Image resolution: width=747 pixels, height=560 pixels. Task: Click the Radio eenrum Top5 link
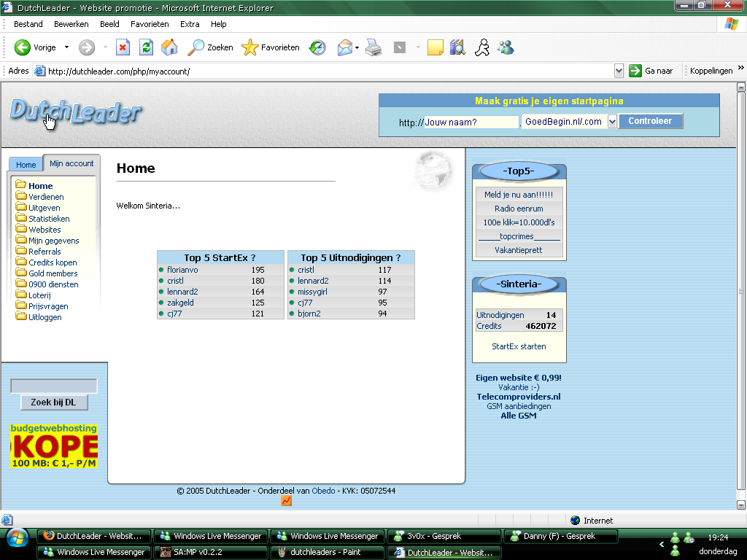(x=519, y=209)
